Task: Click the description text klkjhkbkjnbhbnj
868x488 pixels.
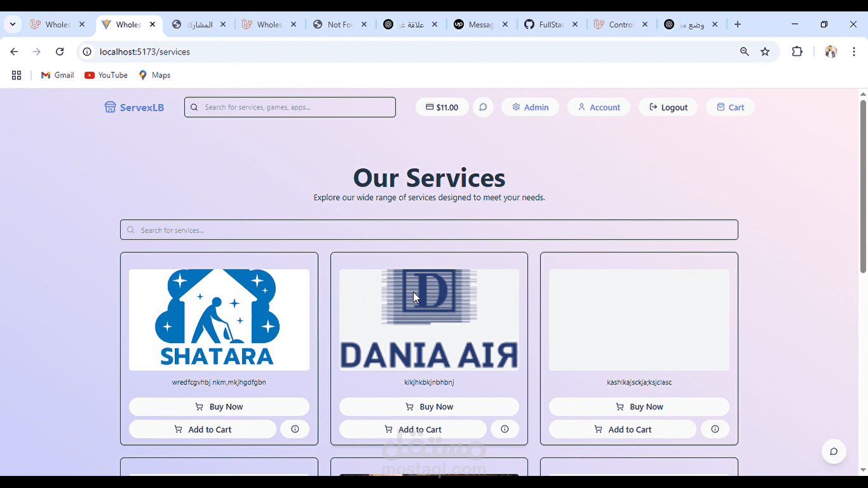Action: tap(429, 383)
